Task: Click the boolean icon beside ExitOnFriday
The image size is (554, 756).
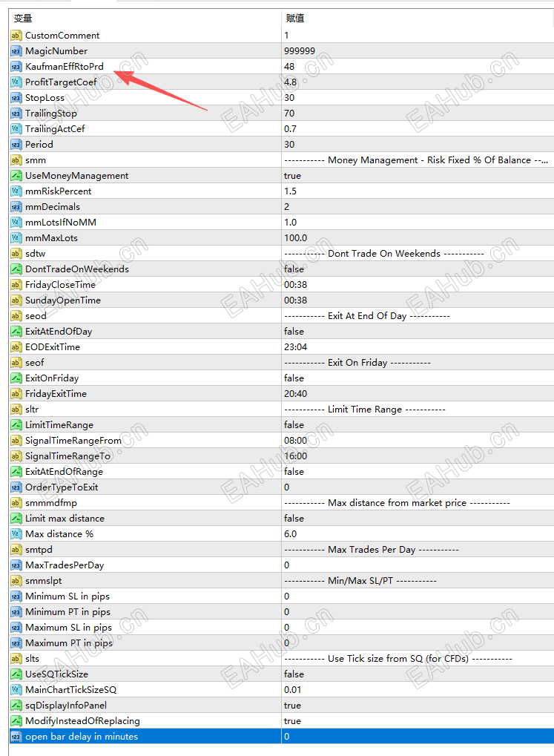Action: (x=16, y=378)
